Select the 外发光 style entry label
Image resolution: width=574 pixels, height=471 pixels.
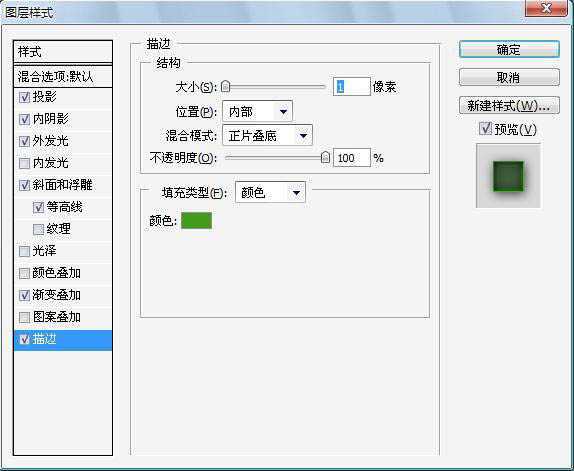point(51,141)
